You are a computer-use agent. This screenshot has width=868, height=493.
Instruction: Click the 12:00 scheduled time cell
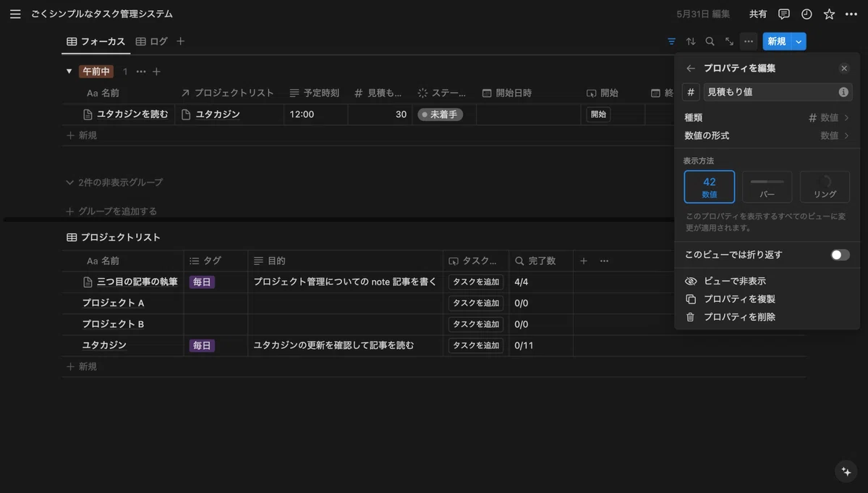tap(316, 114)
